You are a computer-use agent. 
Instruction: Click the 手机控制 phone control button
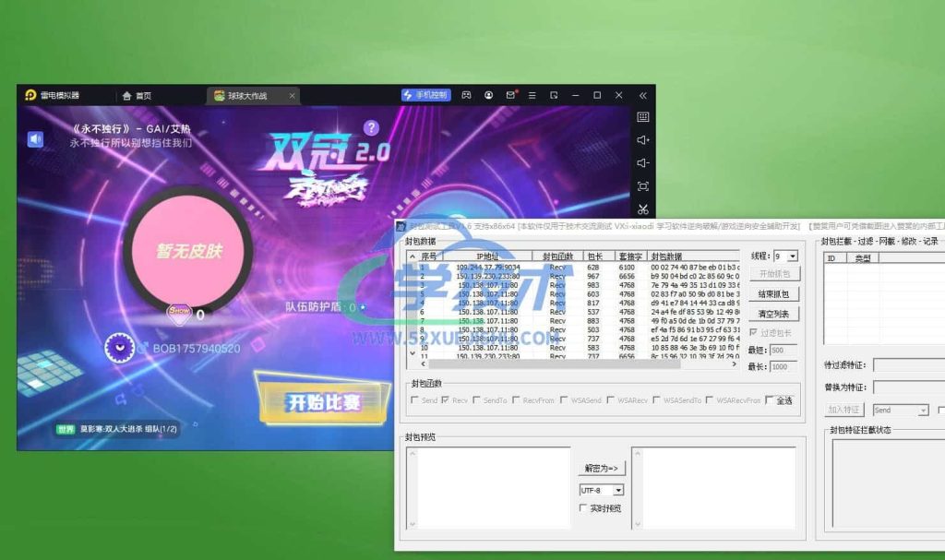(426, 95)
